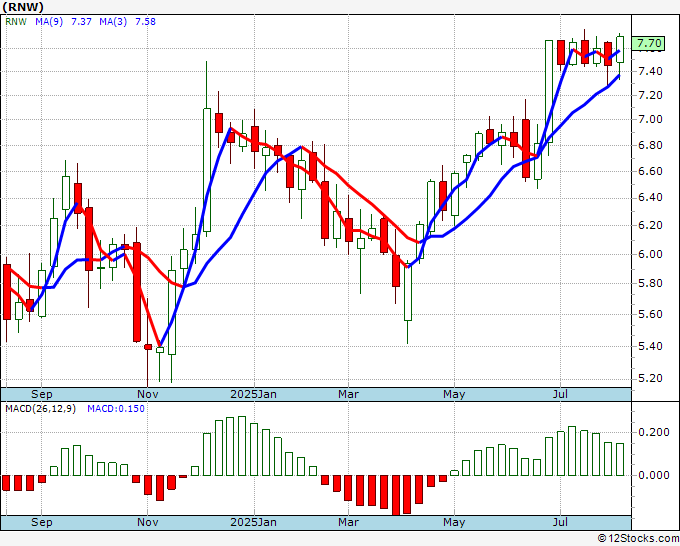This screenshot has width=680, height=546.
Task: Click 2025Jan on the MACD panel axis
Action: 253,522
